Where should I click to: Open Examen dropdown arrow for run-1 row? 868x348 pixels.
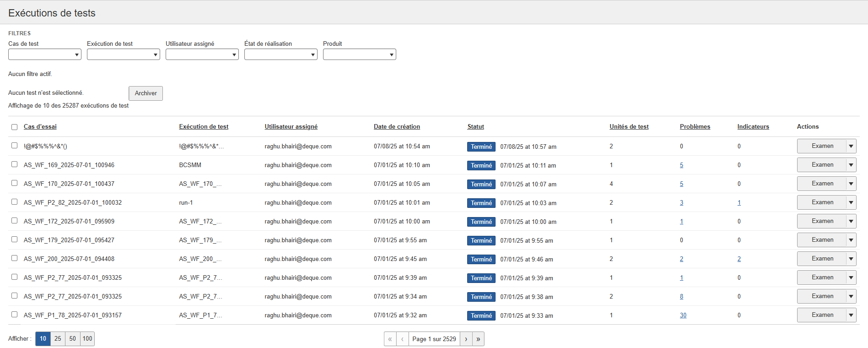tap(851, 202)
